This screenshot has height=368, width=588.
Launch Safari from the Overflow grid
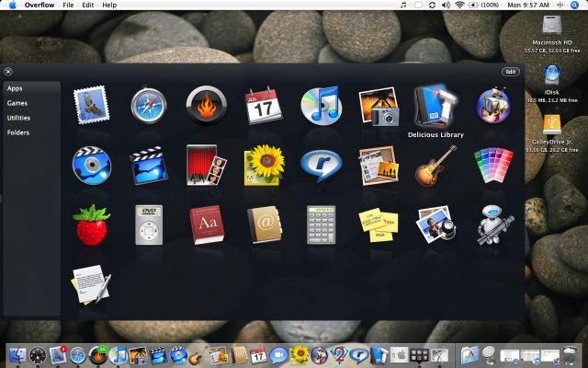(x=148, y=106)
